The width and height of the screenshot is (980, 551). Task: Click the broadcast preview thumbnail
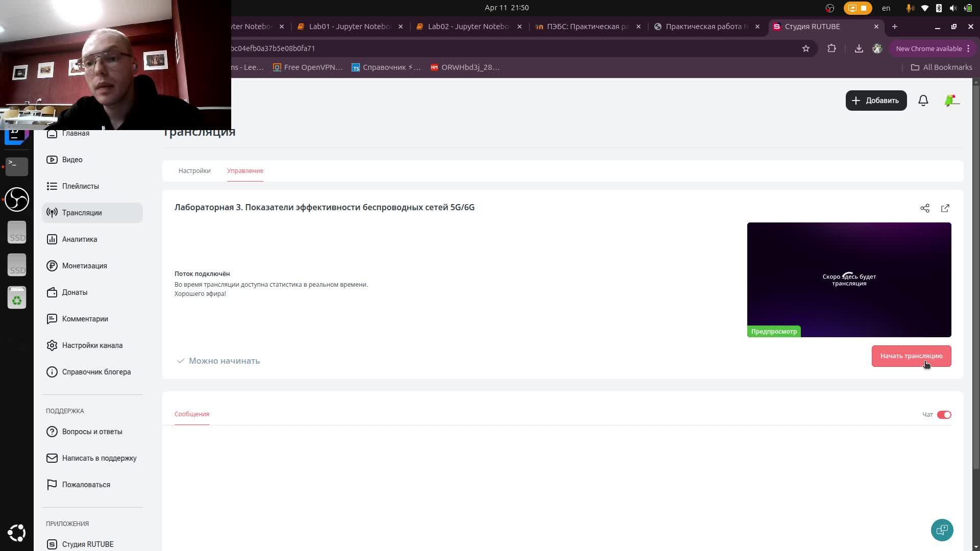849,280
